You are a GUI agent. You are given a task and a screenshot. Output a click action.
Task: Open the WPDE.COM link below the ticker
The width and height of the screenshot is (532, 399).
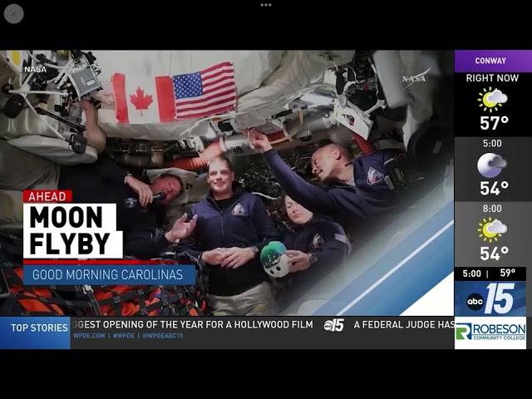pyautogui.click(x=88, y=336)
